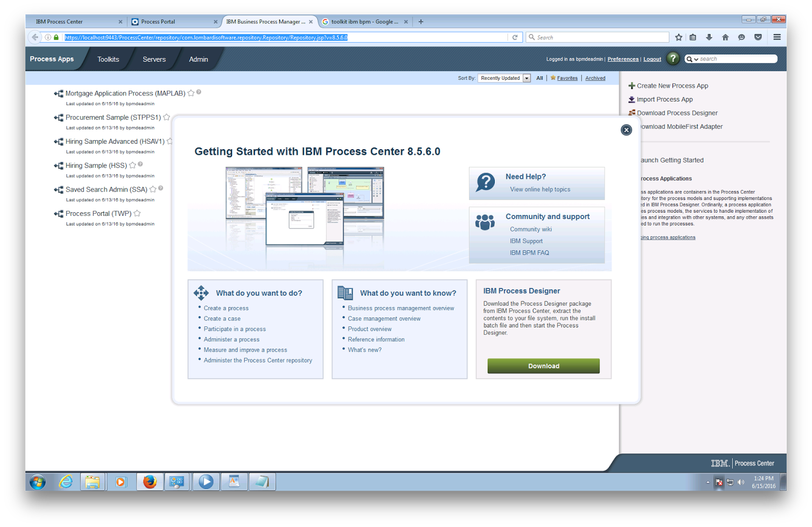Open Firefox from the Windows taskbar

pyautogui.click(x=150, y=481)
